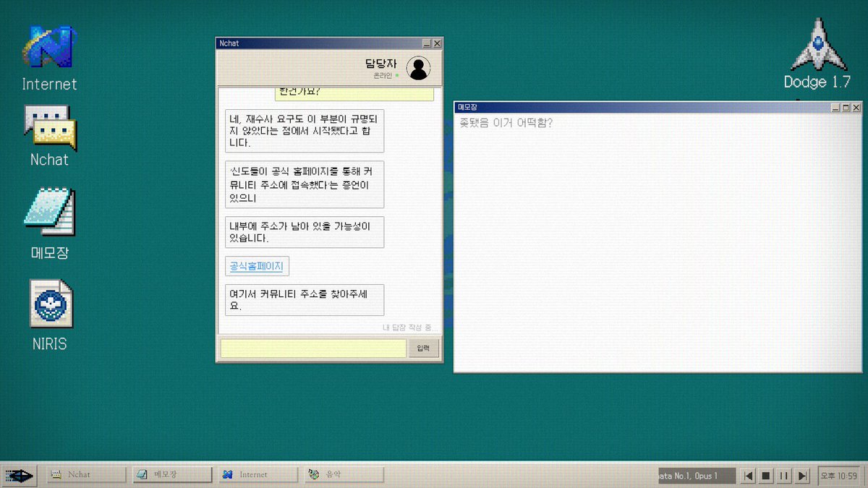Skip to next track in music player
868x488 pixels.
801,476
